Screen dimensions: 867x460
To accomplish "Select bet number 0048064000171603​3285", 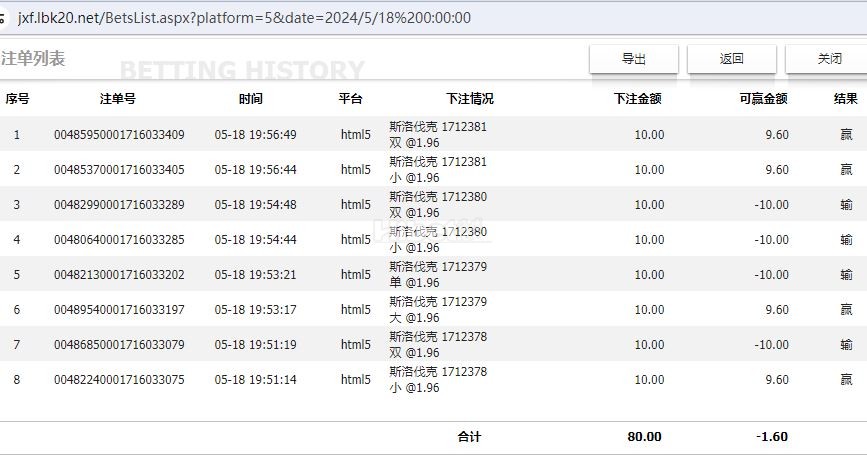I will coord(119,240).
